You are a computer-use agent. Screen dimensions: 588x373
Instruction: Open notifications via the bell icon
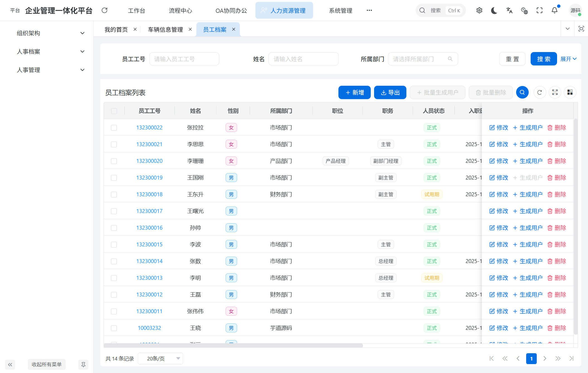coord(555,10)
